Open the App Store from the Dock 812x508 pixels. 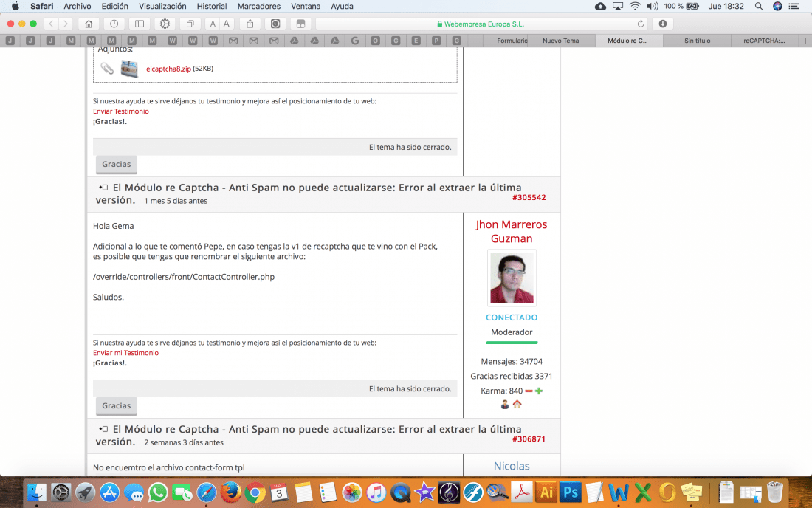point(109,492)
